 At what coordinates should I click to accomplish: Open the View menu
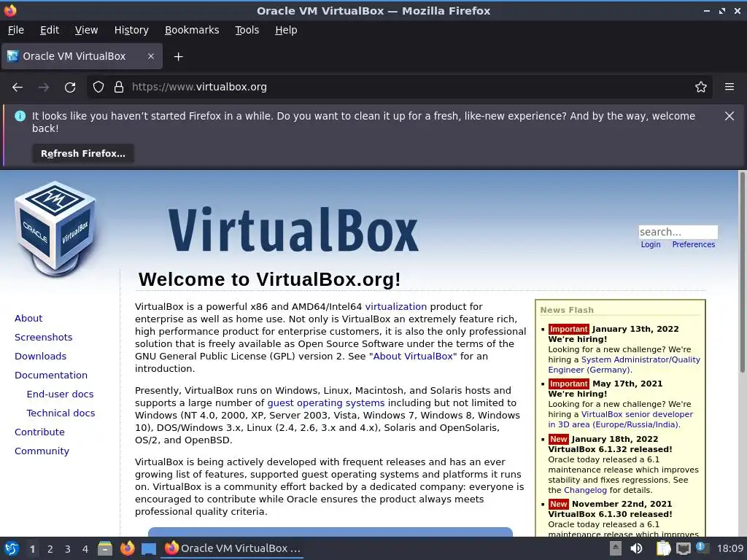86,30
